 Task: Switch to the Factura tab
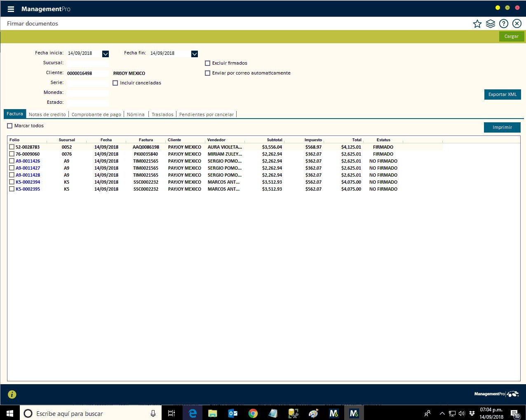pyautogui.click(x=15, y=114)
